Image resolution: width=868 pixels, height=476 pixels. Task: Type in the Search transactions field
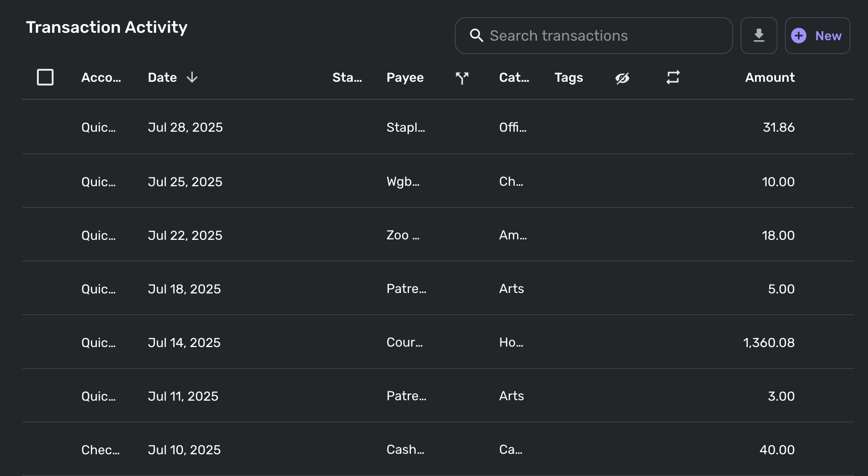[600, 36]
